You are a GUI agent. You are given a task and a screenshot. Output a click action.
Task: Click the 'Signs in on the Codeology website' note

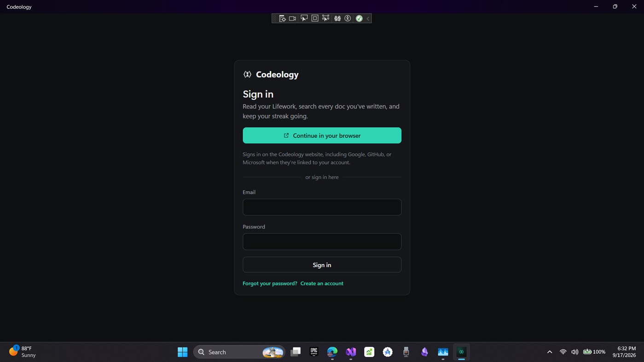click(317, 158)
